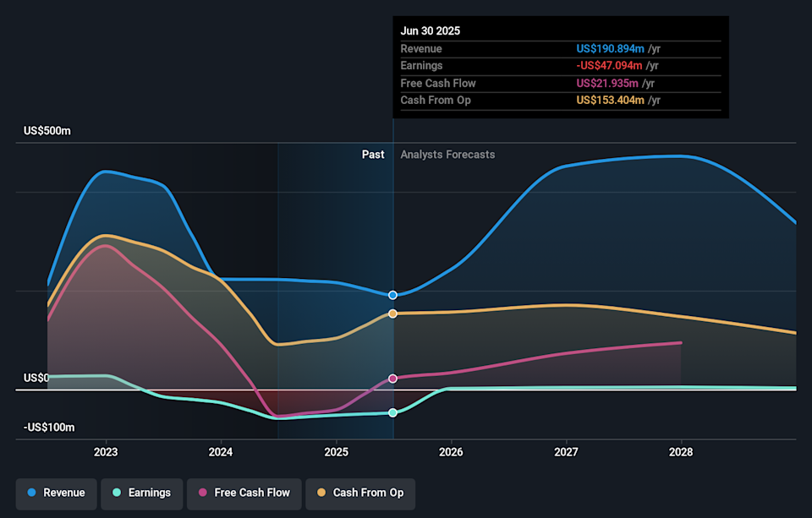Screen dimensions: 812x518
Task: Click the Jun 30 2025 tooltip date
Action: coord(431,31)
